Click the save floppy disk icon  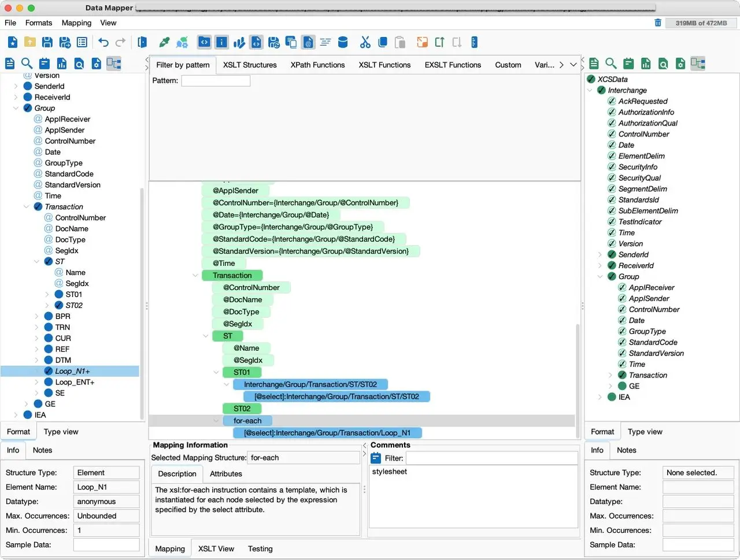[x=47, y=42]
